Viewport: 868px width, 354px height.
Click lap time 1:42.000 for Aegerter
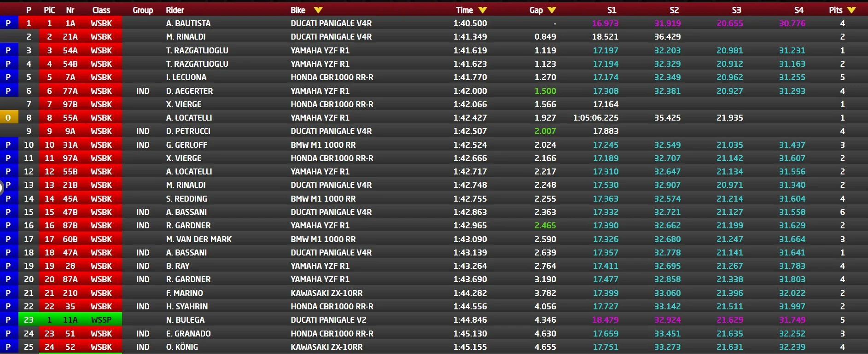click(470, 91)
